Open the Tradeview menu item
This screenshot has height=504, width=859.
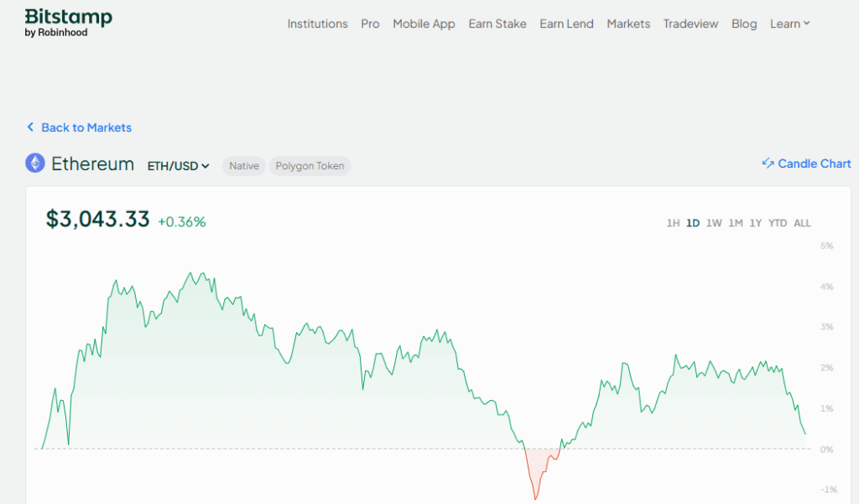point(690,23)
